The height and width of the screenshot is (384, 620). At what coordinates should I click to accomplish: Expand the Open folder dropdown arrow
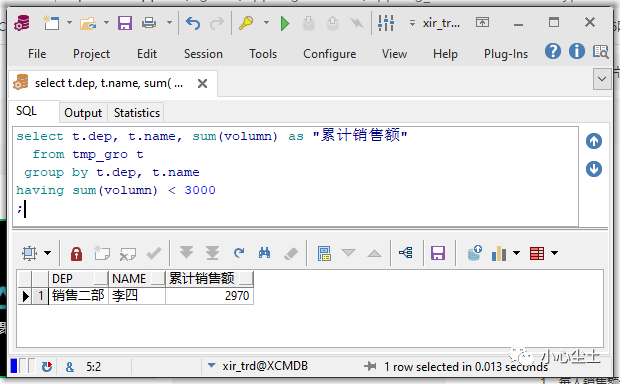[x=106, y=23]
